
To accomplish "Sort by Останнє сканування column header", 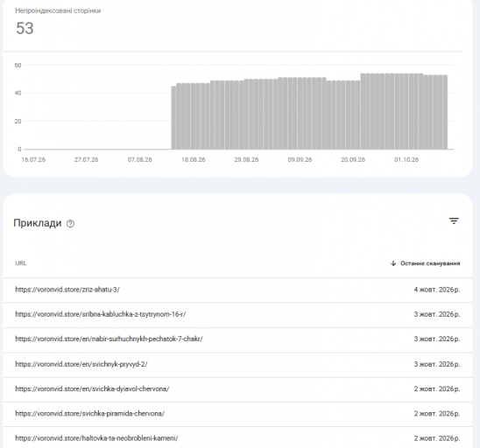I will [x=430, y=263].
